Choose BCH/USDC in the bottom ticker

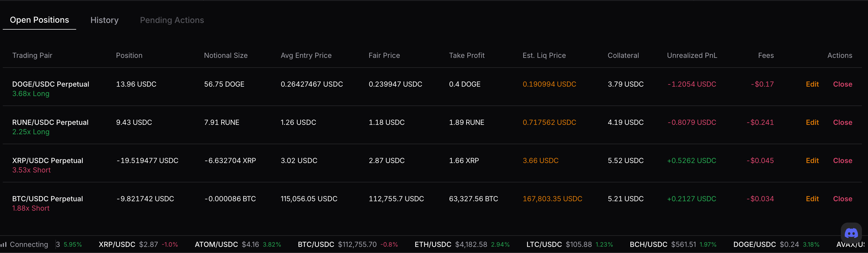[648, 244]
